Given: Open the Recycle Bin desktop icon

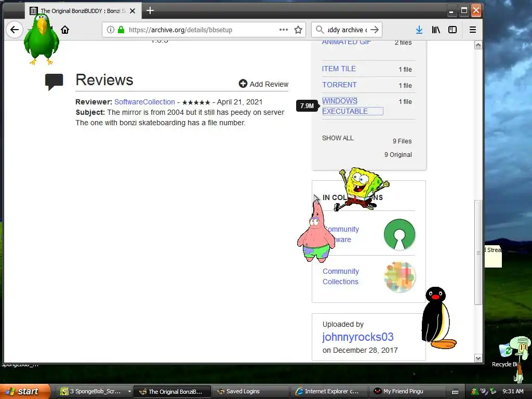Looking at the screenshot, I should pyautogui.click(x=506, y=354).
